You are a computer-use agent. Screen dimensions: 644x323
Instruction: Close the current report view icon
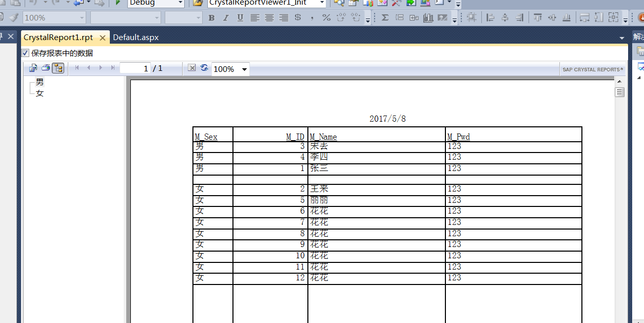coord(192,68)
